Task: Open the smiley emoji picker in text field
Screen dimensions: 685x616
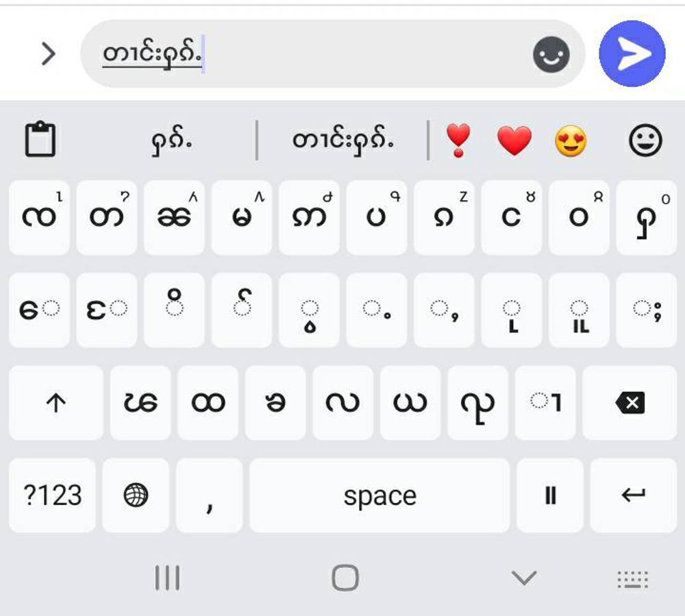Action: (551, 54)
